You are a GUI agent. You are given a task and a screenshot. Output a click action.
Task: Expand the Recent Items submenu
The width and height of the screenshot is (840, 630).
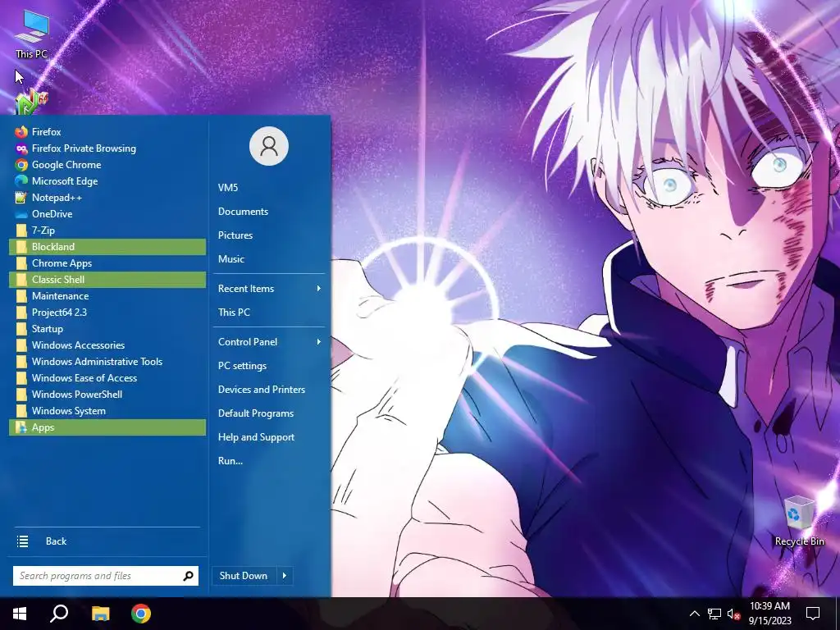pyautogui.click(x=269, y=289)
